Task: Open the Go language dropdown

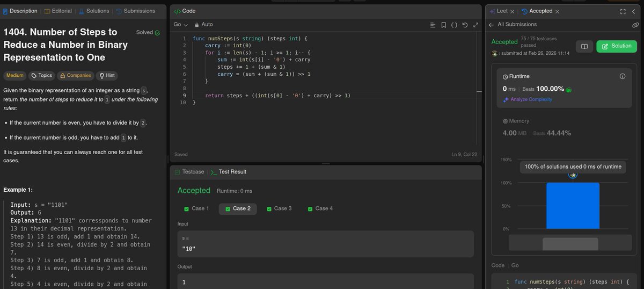Action: [x=180, y=25]
